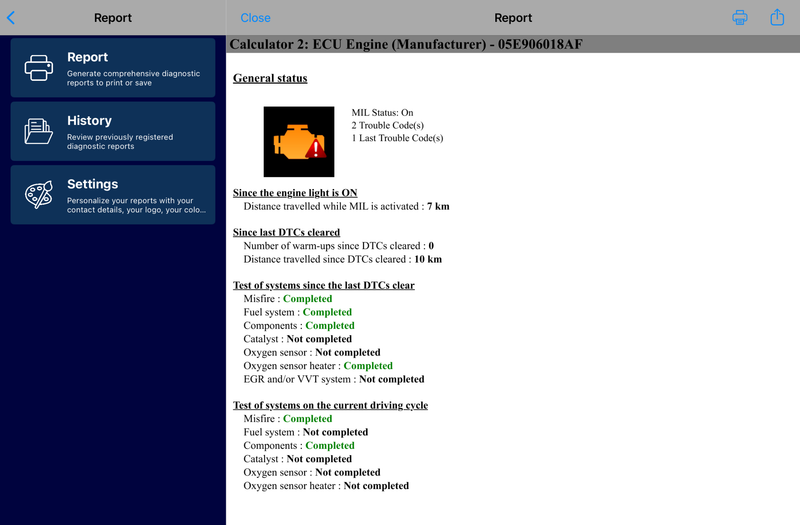Click '1 Last Trouble Code(s)' line
The image size is (800, 525).
397,138
